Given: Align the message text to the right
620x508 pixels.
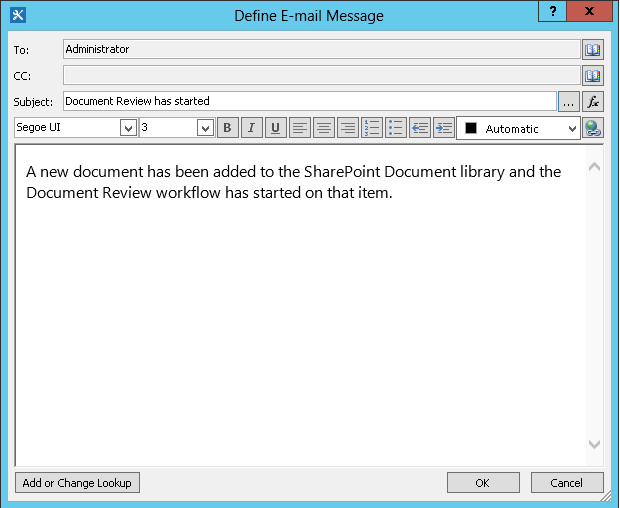Looking at the screenshot, I should [348, 128].
